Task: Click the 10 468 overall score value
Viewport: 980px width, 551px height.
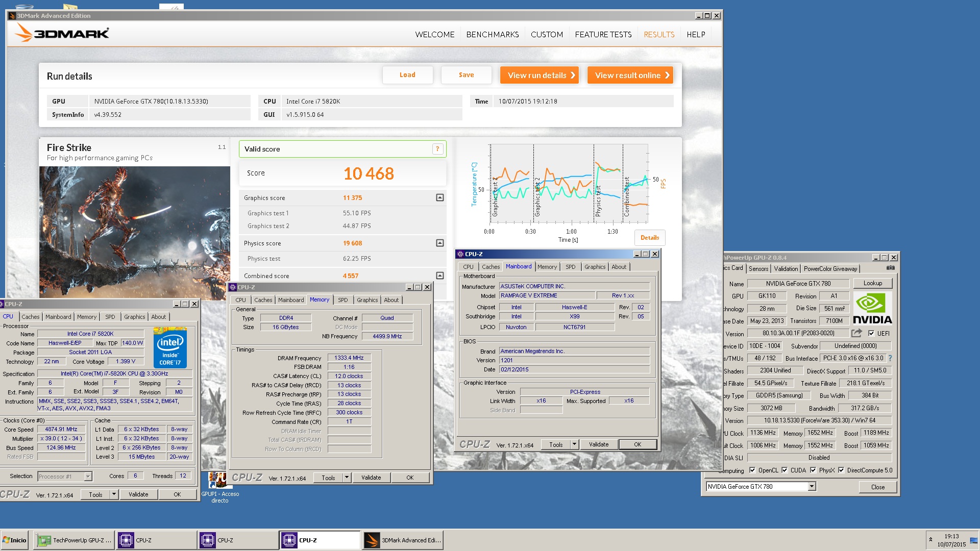Action: 369,173
